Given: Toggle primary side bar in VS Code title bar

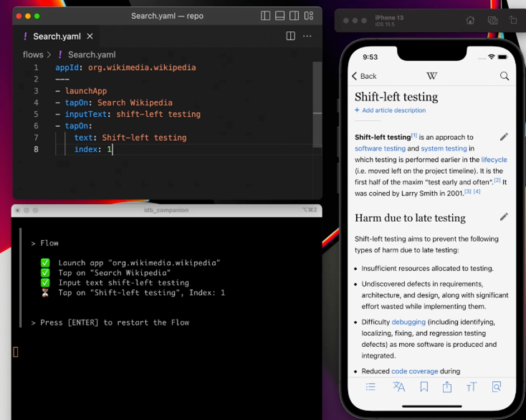Looking at the screenshot, I should [265, 16].
